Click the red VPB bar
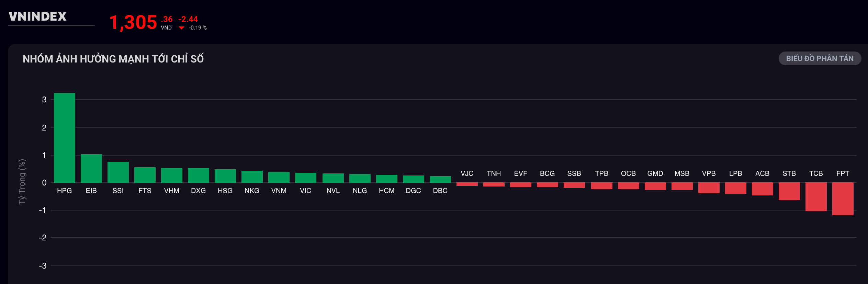 pyautogui.click(x=709, y=188)
